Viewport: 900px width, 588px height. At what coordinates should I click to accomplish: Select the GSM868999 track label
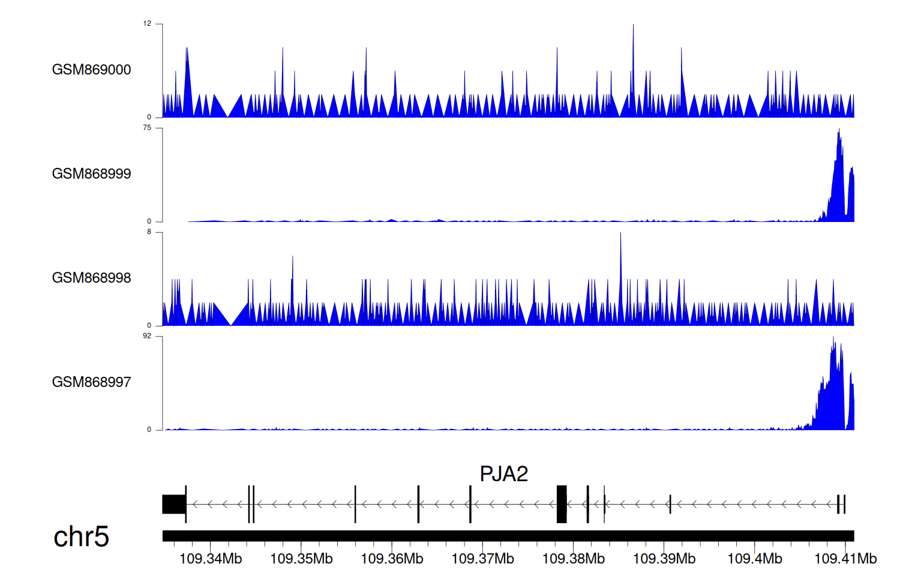coord(91,174)
